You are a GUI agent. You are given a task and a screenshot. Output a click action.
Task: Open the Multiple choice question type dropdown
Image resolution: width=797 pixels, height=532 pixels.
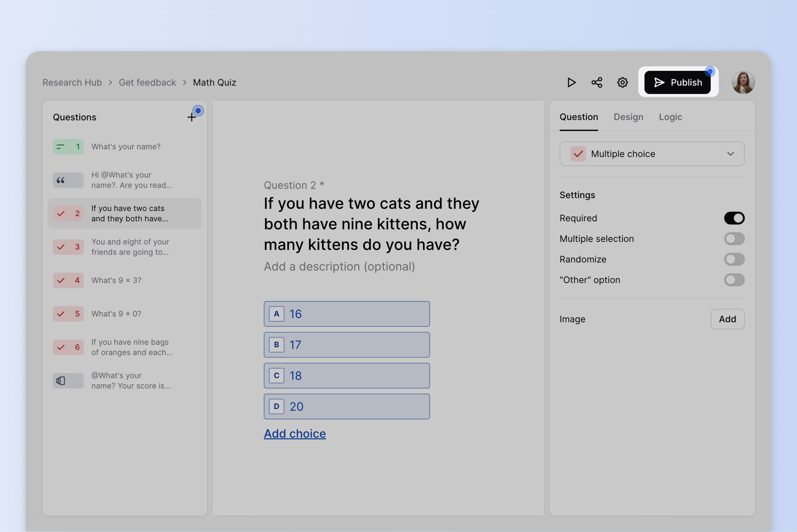[651, 154]
